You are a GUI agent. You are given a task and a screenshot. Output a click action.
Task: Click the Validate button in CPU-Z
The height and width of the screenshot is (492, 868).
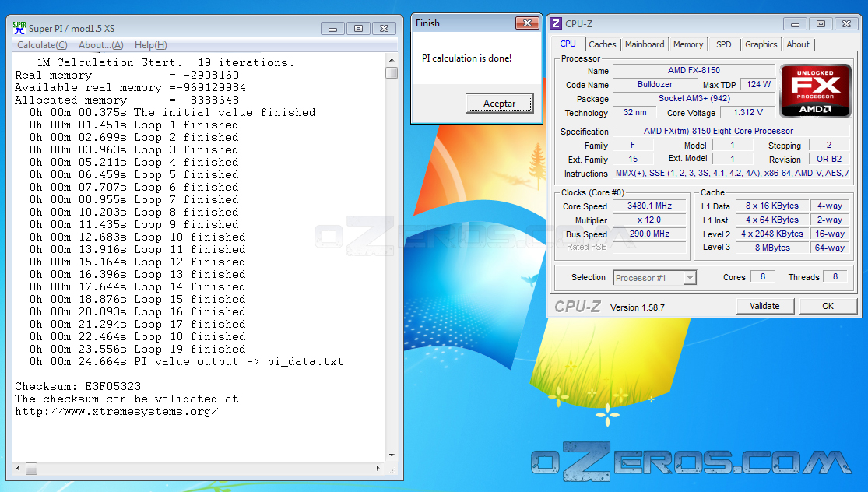[764, 306]
